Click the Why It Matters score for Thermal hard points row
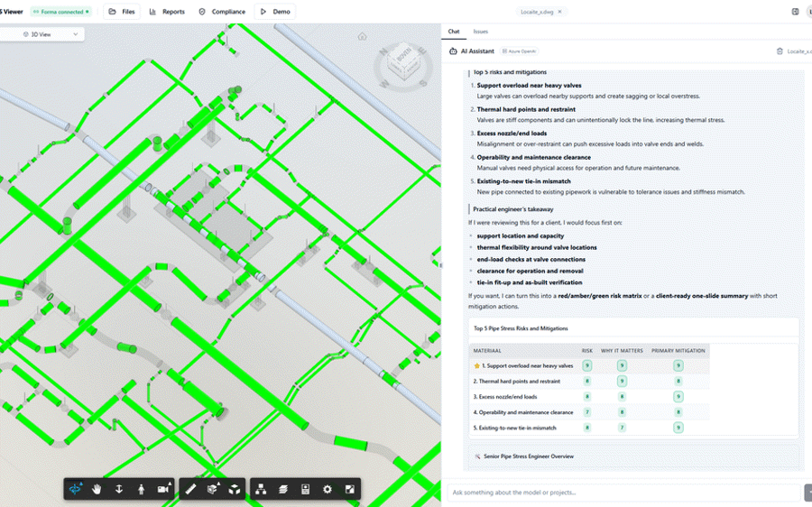This screenshot has height=507, width=812. 622,382
